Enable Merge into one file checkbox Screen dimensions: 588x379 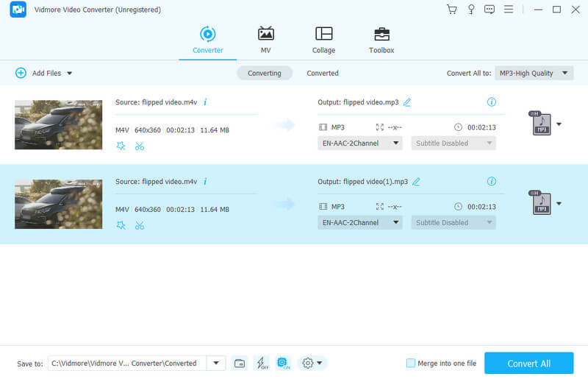411,363
